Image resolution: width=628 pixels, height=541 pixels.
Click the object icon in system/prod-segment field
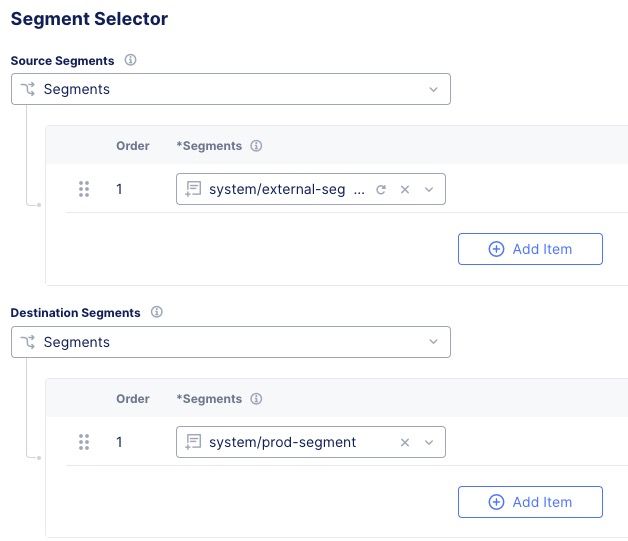[x=194, y=442]
